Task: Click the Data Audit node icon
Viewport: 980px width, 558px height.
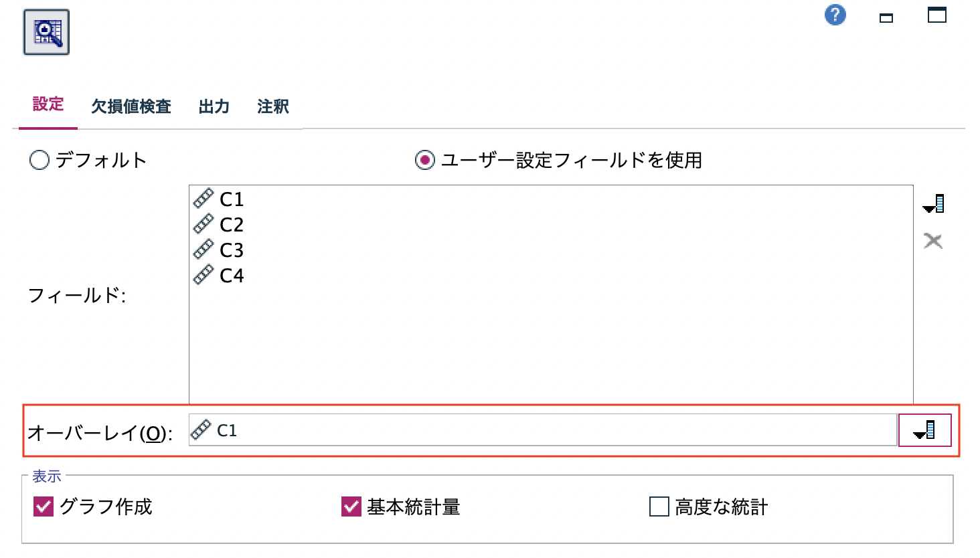Action: 45,30
